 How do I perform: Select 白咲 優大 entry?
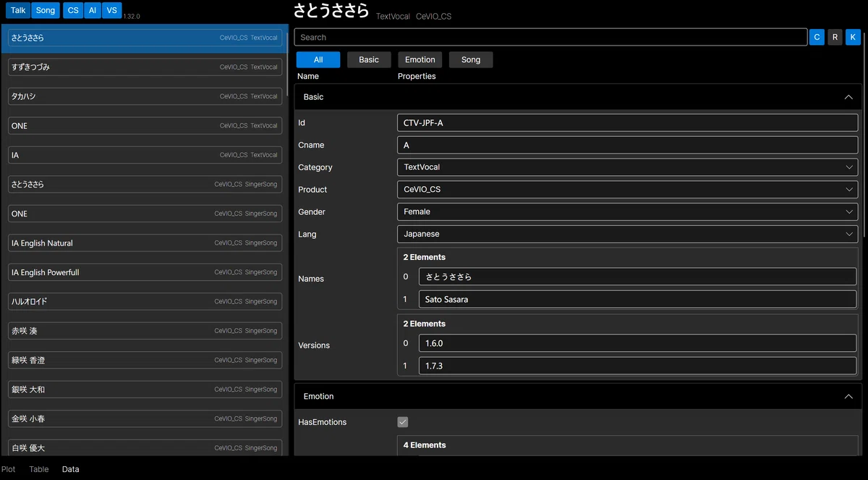coord(145,448)
